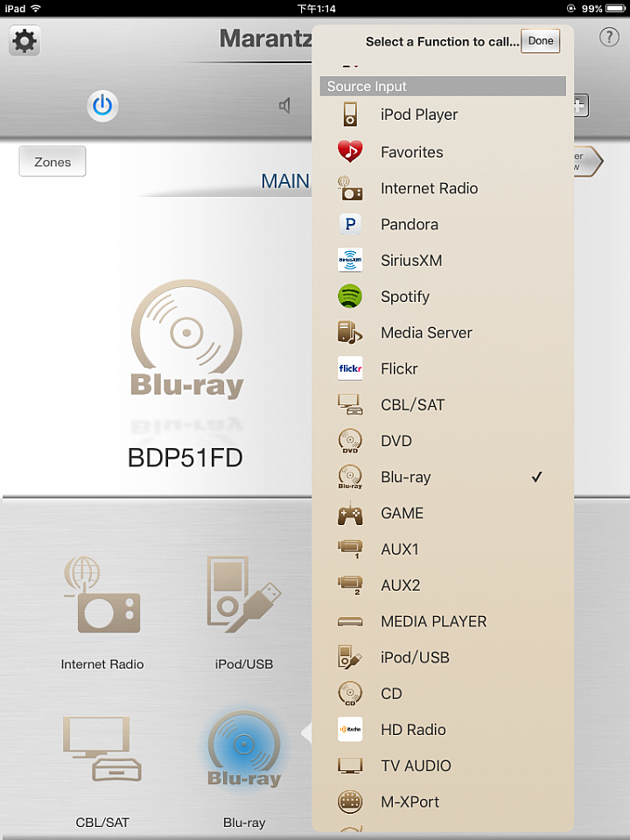Open the settings gear
Screen dimensions: 630x840
pos(24,41)
